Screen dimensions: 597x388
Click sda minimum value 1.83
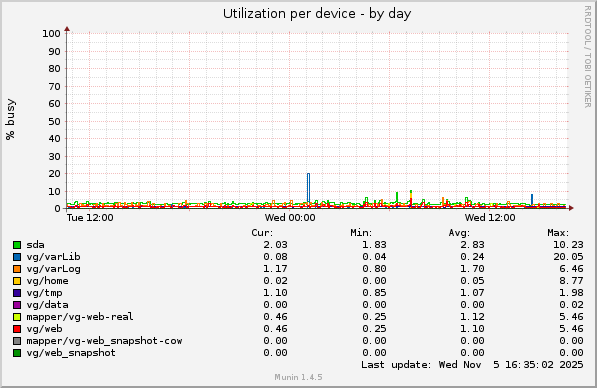[x=374, y=245]
